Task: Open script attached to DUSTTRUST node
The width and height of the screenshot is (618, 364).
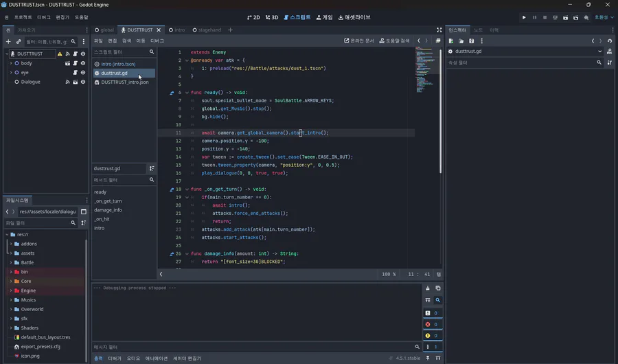Action: [76, 54]
